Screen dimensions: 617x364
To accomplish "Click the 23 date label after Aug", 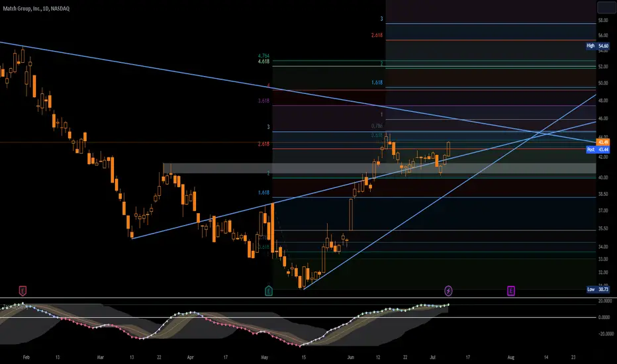I will [573, 357].
